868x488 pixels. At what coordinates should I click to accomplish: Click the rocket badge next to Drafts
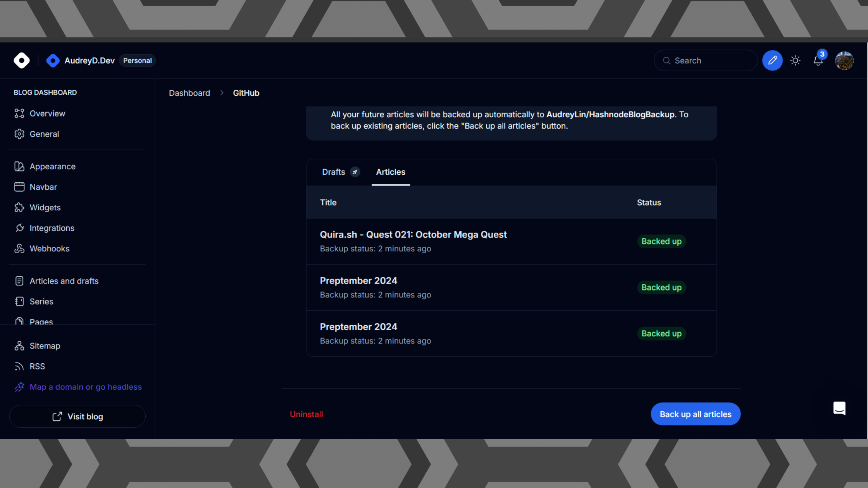pos(355,172)
